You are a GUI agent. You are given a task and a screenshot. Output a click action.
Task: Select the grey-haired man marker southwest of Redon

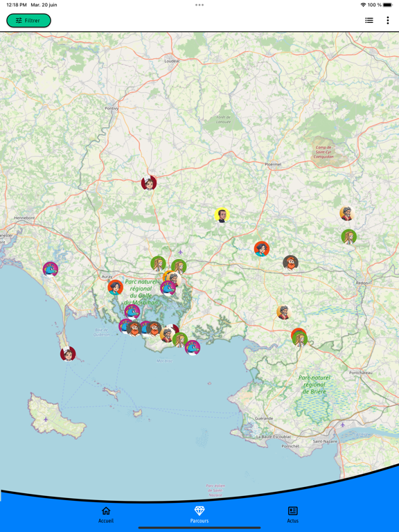pyautogui.click(x=284, y=312)
